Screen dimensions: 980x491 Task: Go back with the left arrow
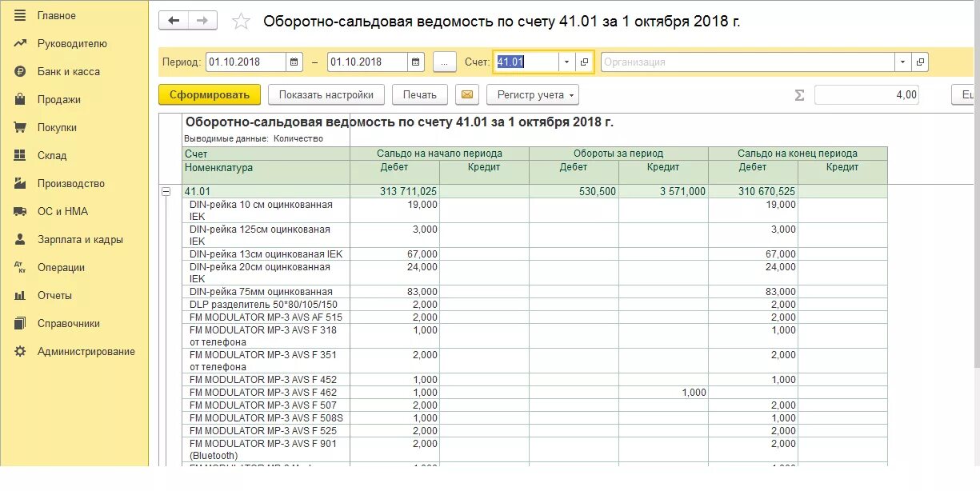coord(174,21)
